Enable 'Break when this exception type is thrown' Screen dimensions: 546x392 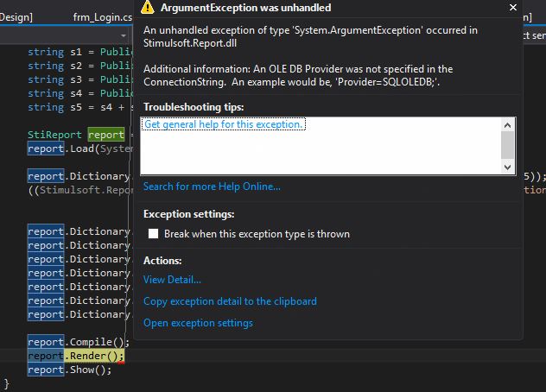(153, 234)
